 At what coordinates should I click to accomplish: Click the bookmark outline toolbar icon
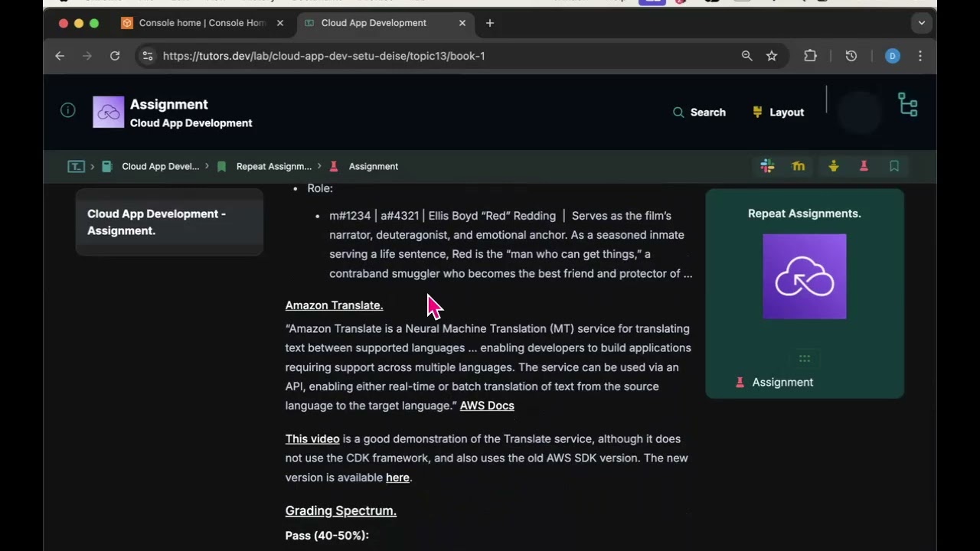[x=894, y=166]
